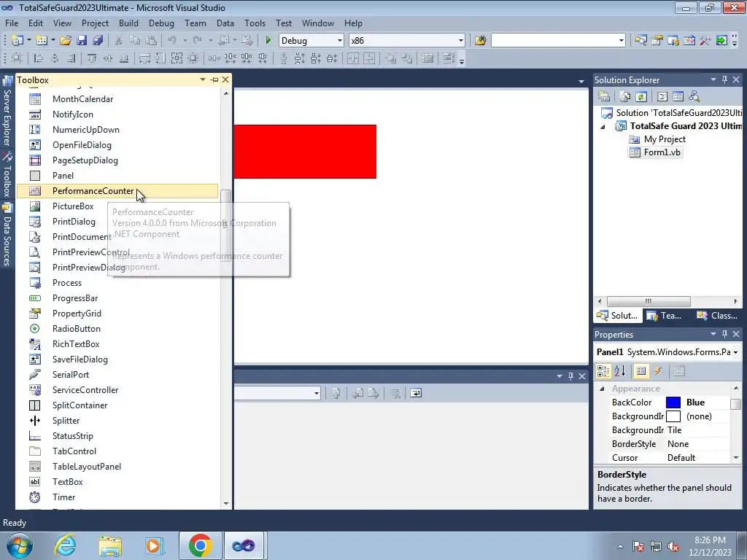Open the Toolbox window position dropdown arrow
Viewport: 747px width, 560px height.
click(x=203, y=79)
